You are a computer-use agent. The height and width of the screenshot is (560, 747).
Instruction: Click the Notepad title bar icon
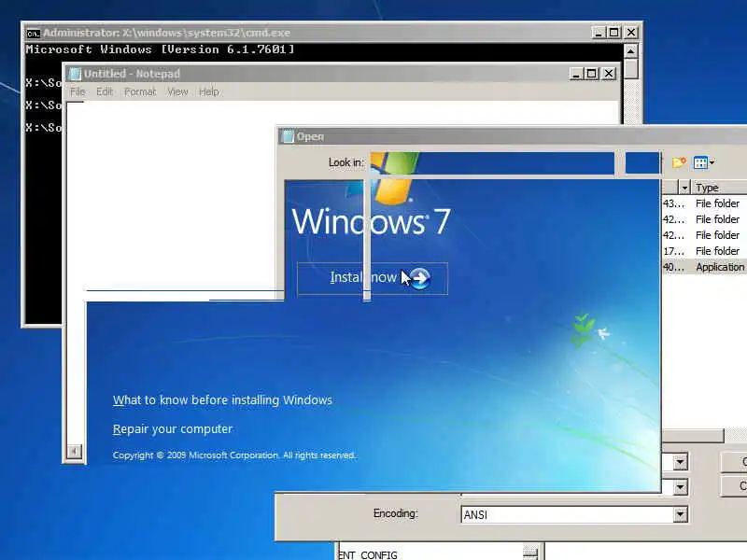click(75, 74)
